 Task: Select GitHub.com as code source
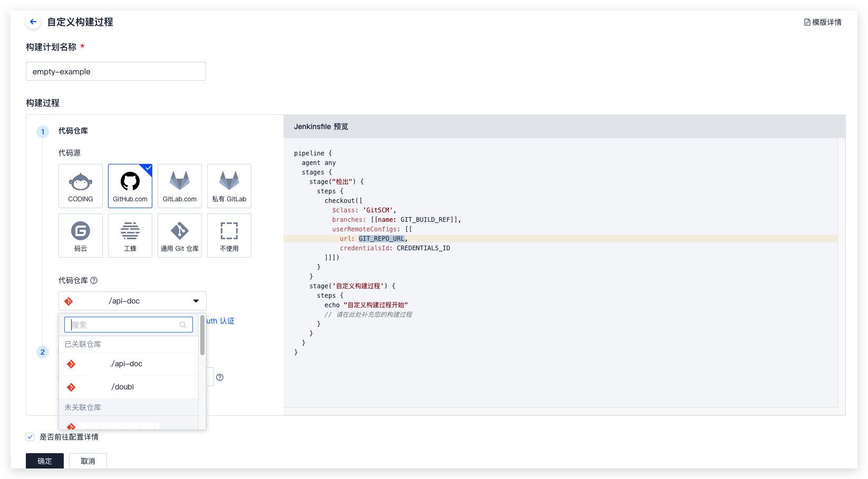(130, 186)
